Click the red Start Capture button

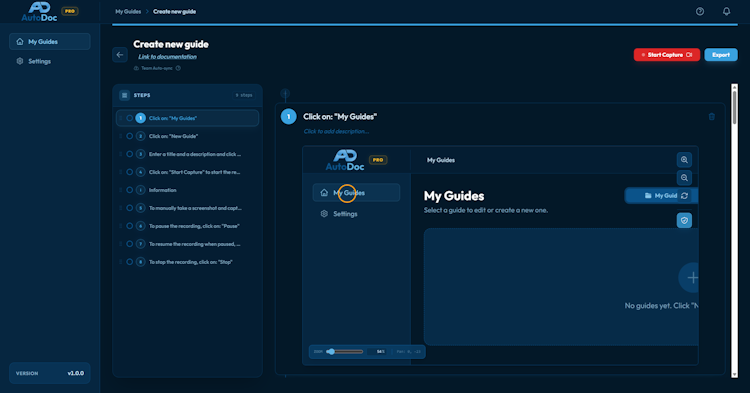[x=667, y=55]
